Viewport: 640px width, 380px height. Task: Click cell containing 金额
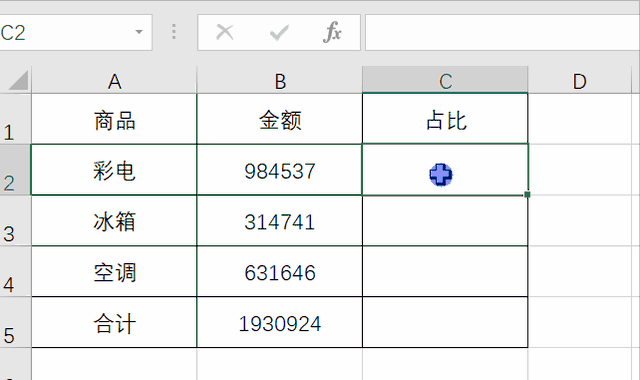tap(280, 119)
